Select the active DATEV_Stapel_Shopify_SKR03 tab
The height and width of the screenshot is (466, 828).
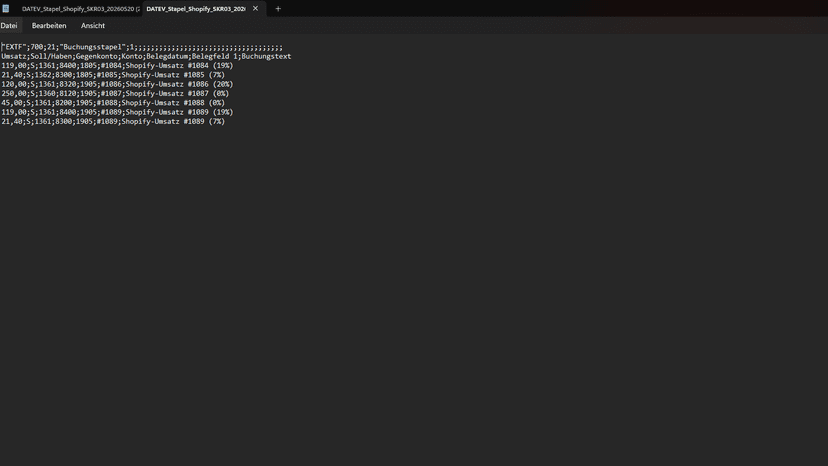pyautogui.click(x=196, y=9)
